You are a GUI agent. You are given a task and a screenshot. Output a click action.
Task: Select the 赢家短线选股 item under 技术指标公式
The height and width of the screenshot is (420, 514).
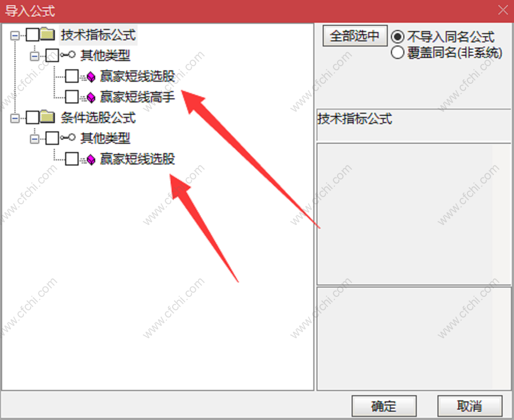tap(138, 76)
